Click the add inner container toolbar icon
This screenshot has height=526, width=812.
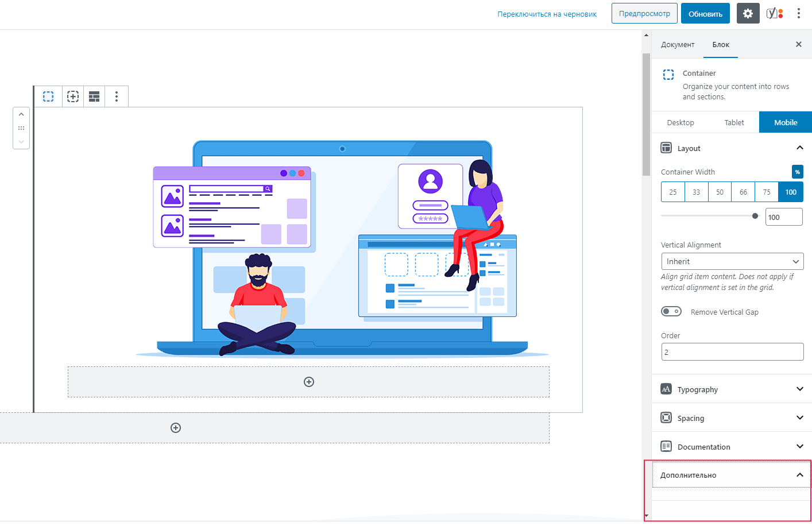(73, 96)
